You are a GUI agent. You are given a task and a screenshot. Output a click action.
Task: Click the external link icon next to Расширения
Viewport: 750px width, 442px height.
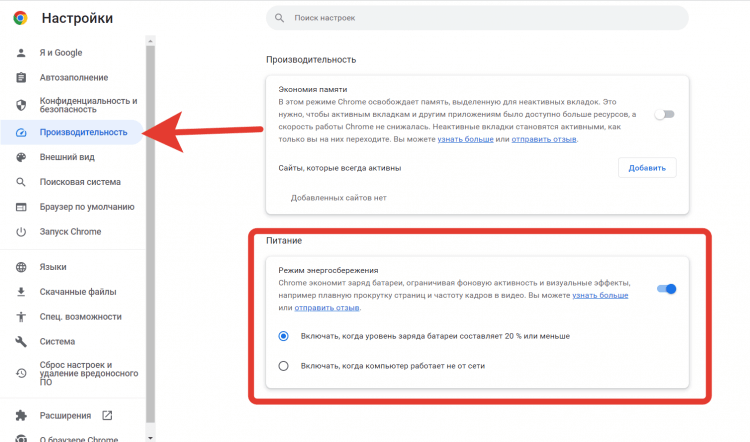click(107, 416)
